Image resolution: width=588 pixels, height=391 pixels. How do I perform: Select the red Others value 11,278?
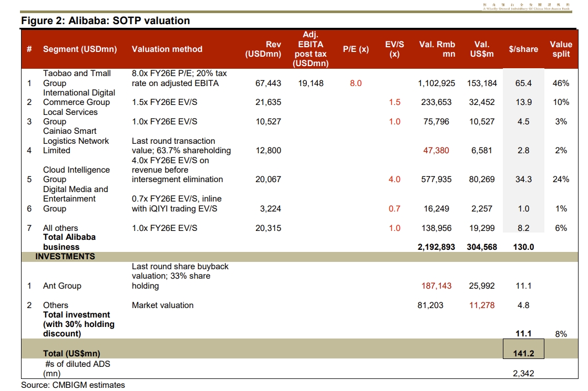tap(482, 305)
